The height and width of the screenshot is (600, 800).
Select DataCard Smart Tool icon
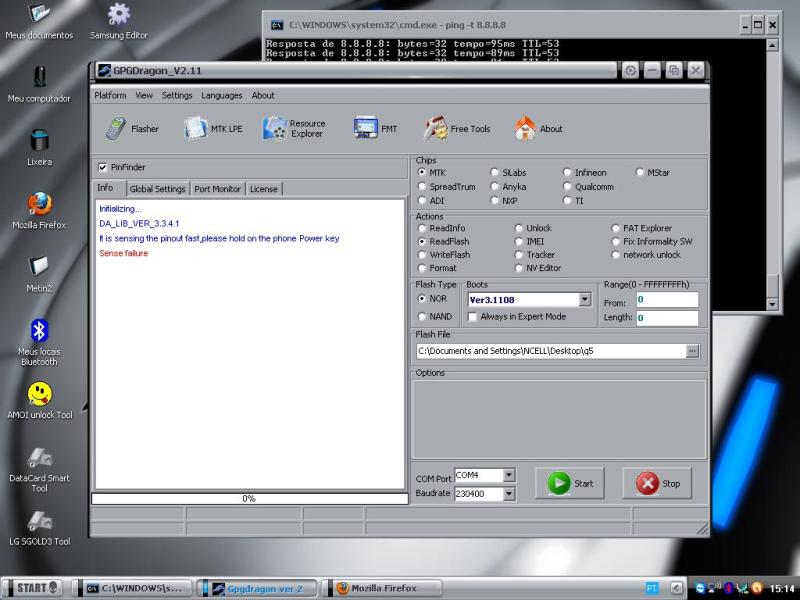[x=39, y=469]
